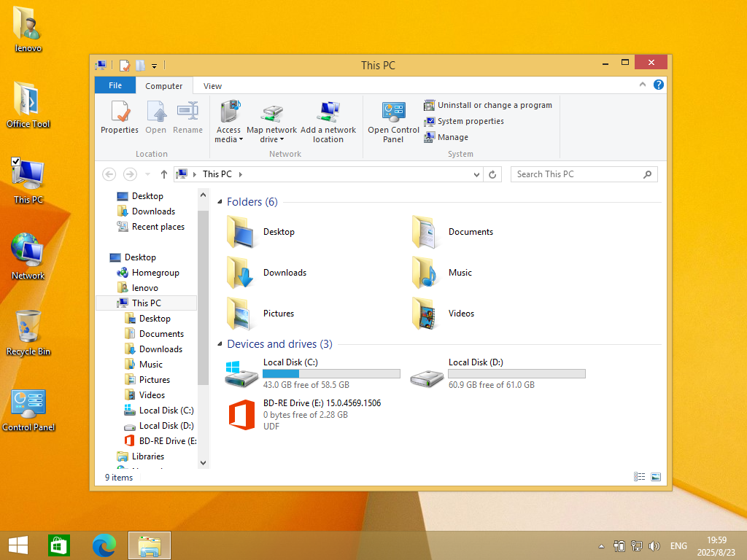Collapse the Devices and drives group
Screen dimensions: 747x560
click(220, 344)
